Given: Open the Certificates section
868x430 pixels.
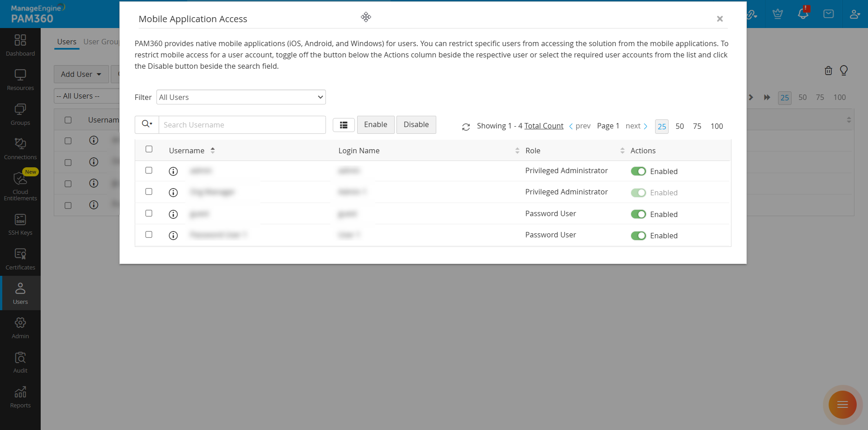Looking at the screenshot, I should coord(20,258).
